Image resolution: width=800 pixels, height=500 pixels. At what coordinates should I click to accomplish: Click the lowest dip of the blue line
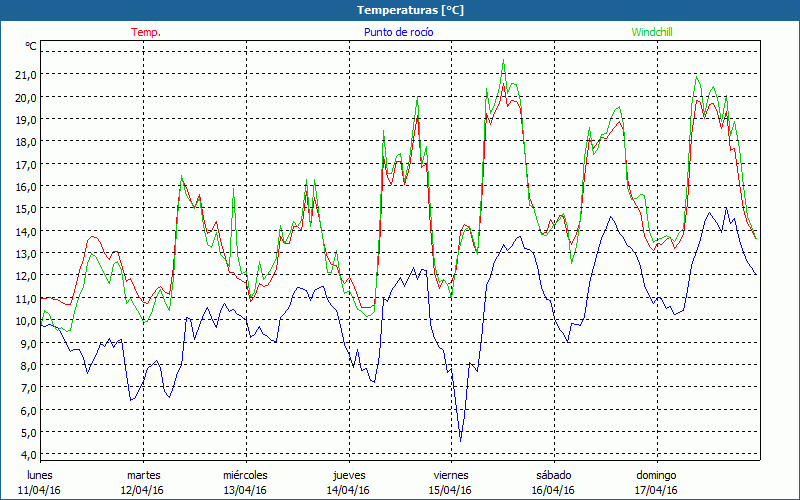click(460, 440)
